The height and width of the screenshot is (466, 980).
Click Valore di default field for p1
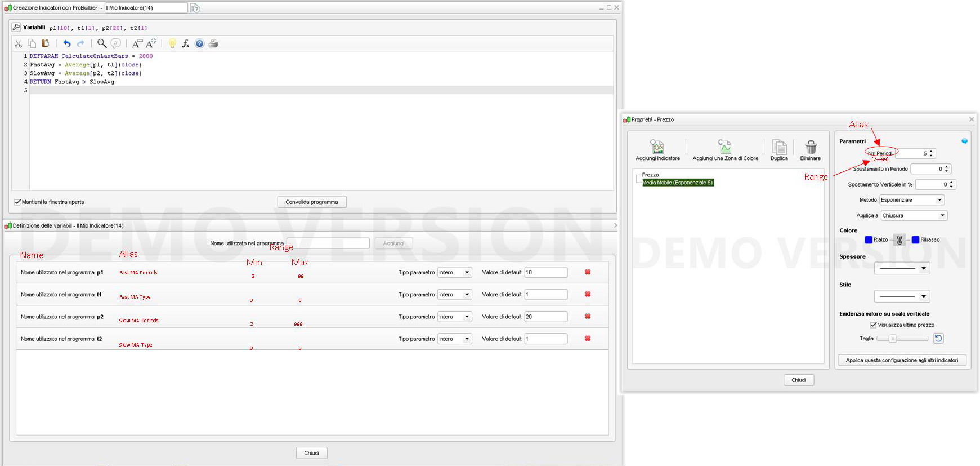546,272
